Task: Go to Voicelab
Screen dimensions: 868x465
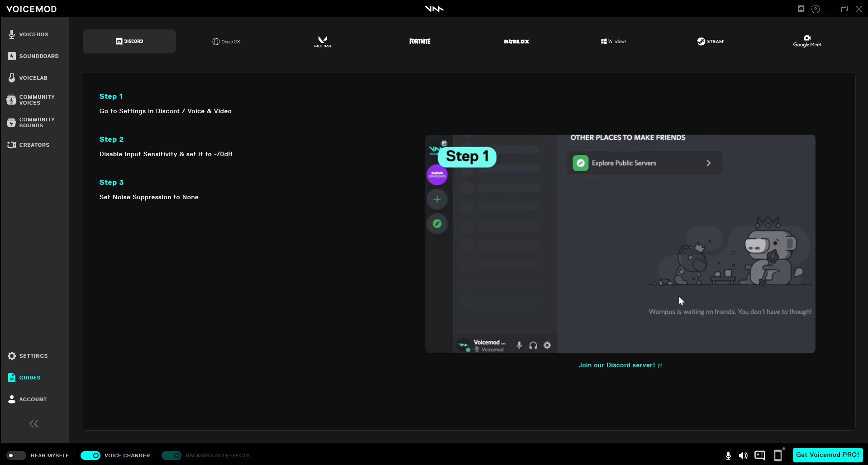Action: (28, 78)
